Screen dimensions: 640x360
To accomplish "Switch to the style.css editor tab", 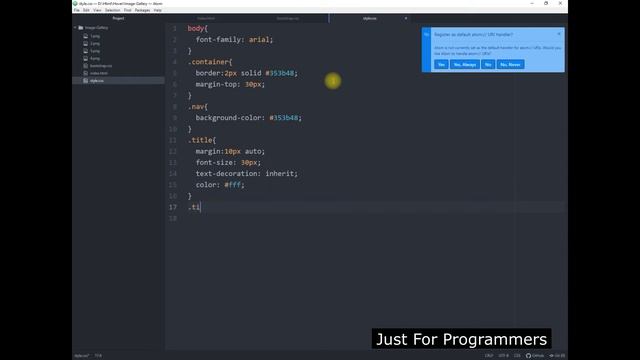I will pyautogui.click(x=370, y=18).
